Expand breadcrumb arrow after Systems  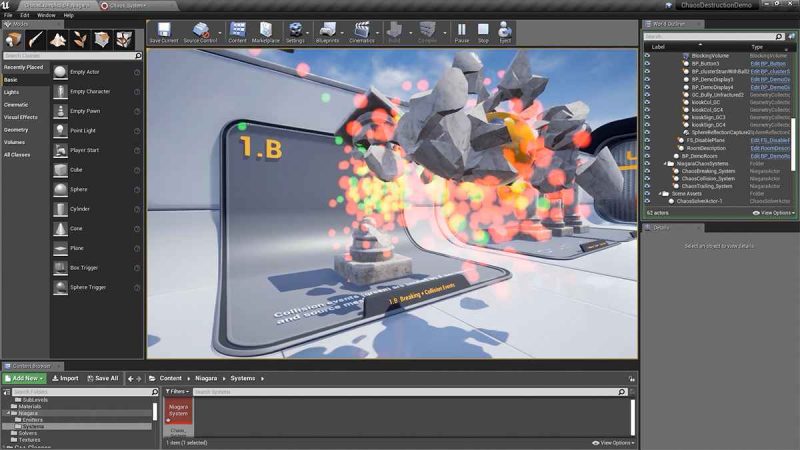(x=263, y=379)
